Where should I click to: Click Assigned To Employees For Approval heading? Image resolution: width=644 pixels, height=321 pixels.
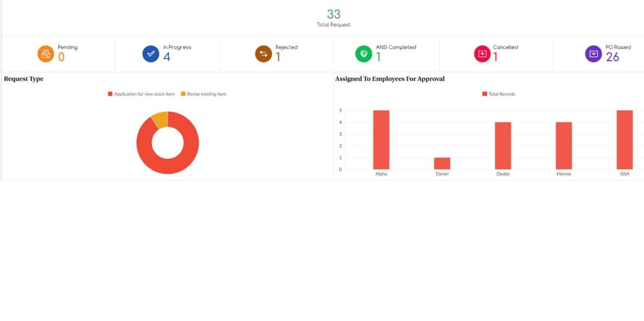pos(390,79)
